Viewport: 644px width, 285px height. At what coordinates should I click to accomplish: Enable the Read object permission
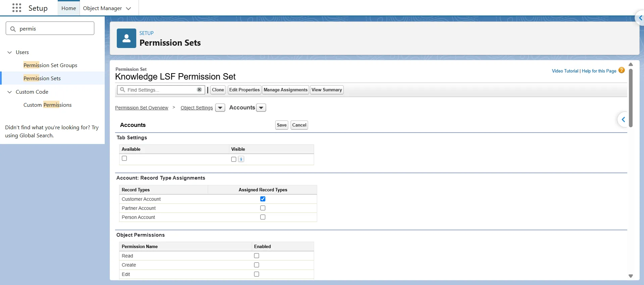pyautogui.click(x=257, y=256)
